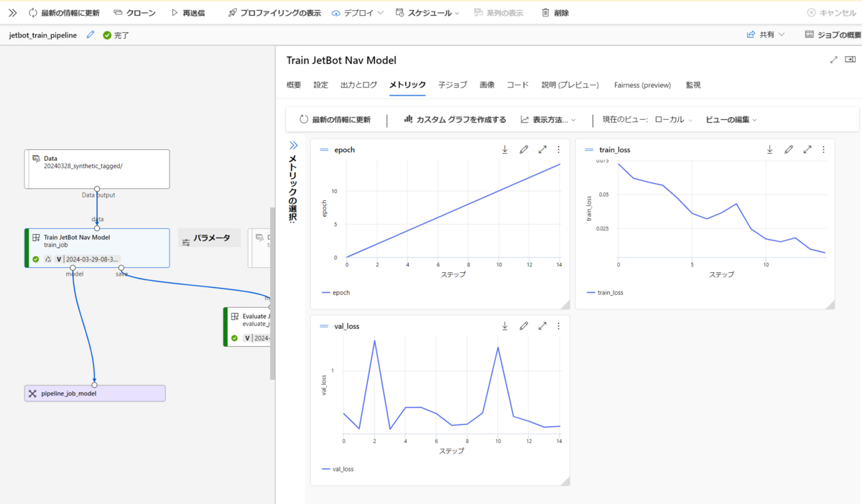This screenshot has width=862, height=504.
Task: Click the クローン button in the toolbar
Action: click(x=134, y=13)
